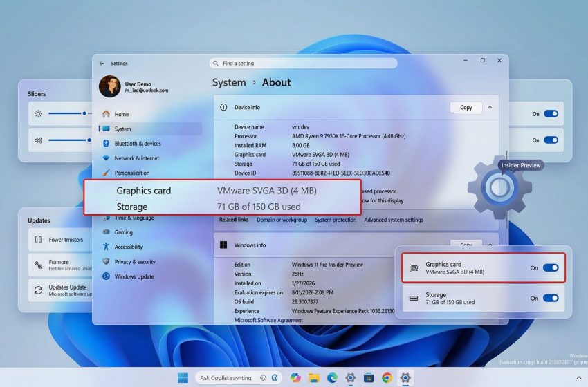Click the Insider Preview badge
The image size is (588, 387).
(521, 165)
